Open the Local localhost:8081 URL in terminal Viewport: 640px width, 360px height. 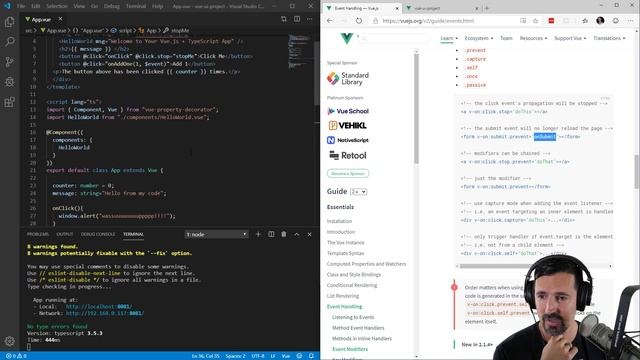pos(99,307)
